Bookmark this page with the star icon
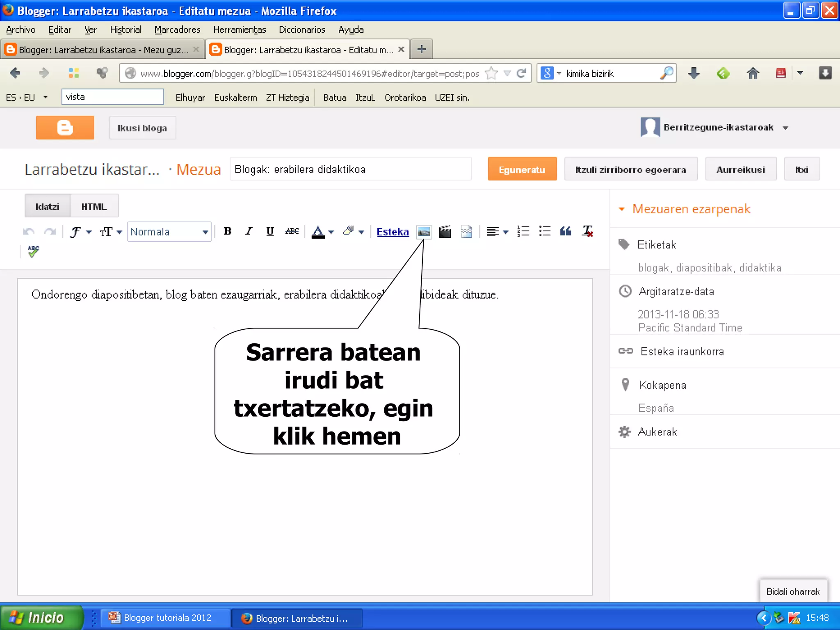The width and height of the screenshot is (840, 630). (x=491, y=73)
